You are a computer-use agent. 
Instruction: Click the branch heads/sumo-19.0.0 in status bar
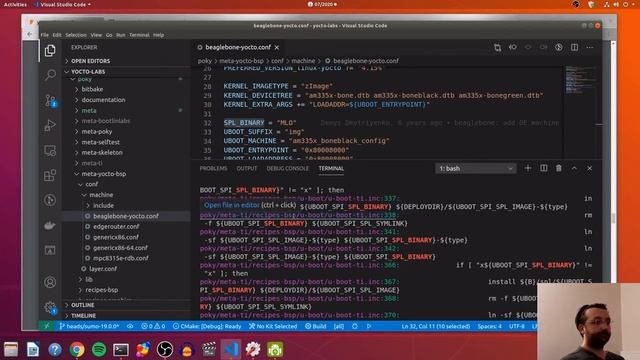(x=89, y=326)
